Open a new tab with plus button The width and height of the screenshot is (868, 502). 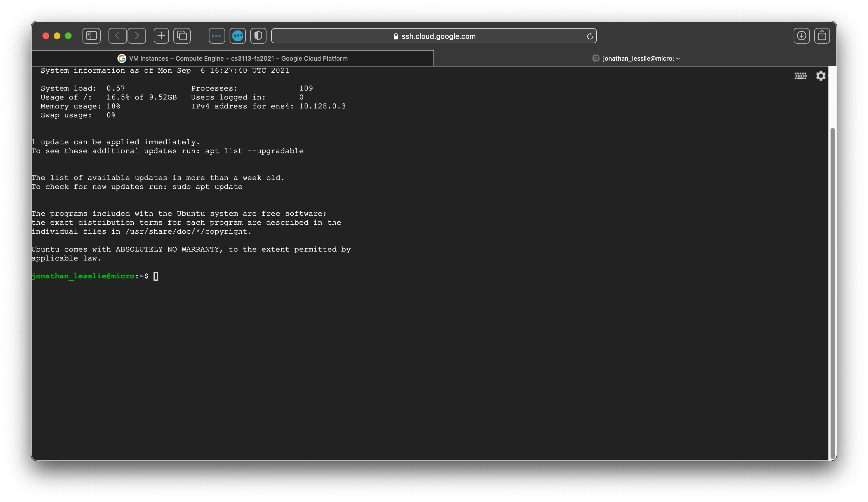161,36
